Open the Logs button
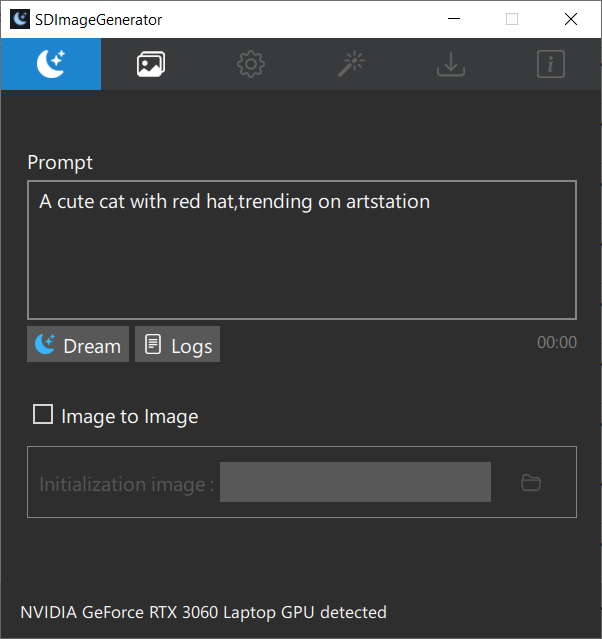 point(177,344)
